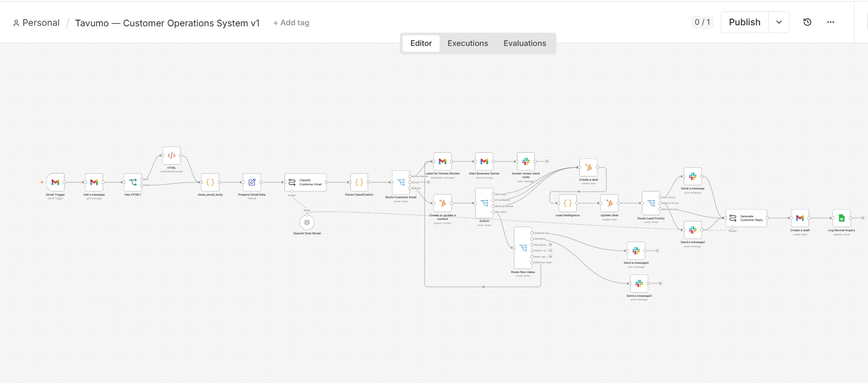Switch to the Editor tab
Screen dimensions: 868x383
point(421,43)
